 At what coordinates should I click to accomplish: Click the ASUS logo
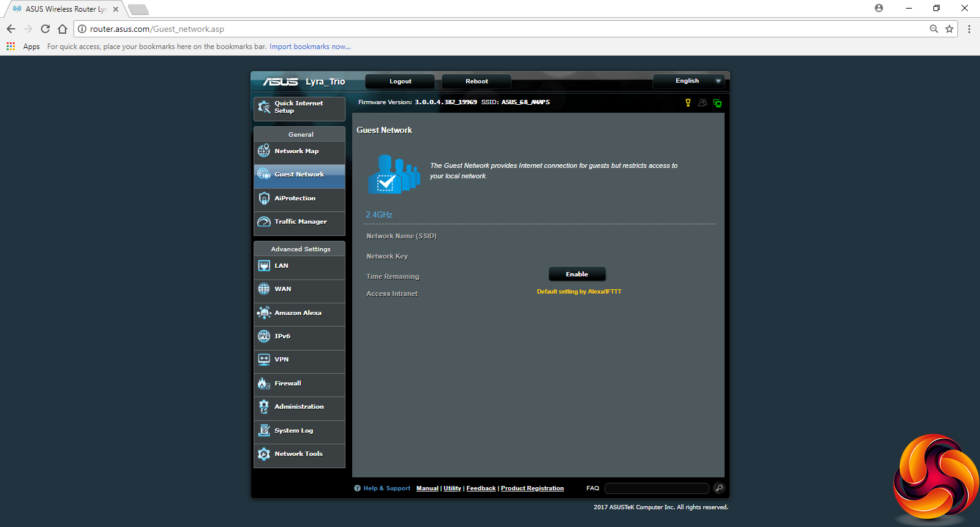pyautogui.click(x=281, y=82)
